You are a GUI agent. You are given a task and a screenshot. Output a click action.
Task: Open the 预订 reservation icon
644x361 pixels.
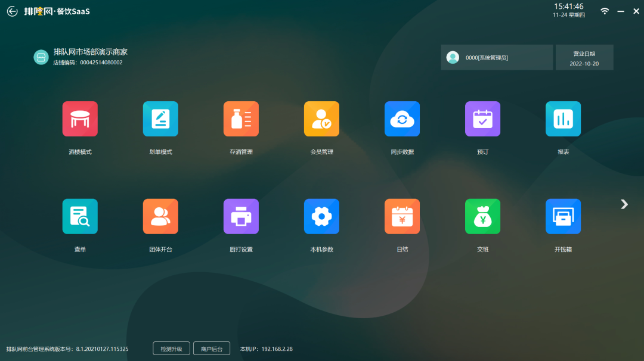point(482,119)
